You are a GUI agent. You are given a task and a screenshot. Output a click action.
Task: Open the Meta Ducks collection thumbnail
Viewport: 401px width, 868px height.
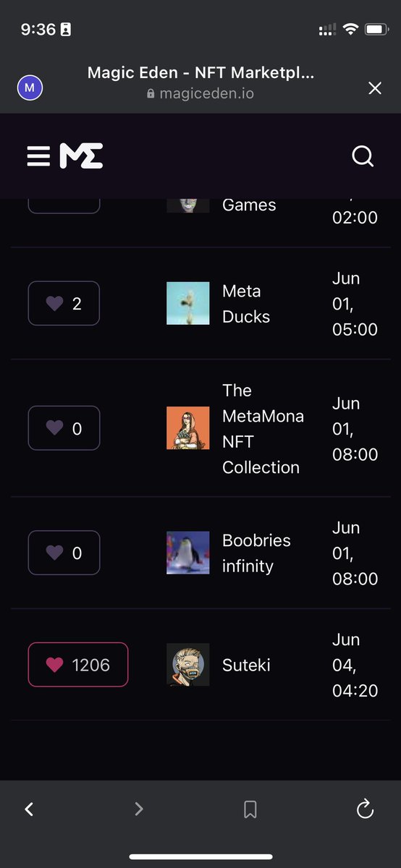[188, 303]
